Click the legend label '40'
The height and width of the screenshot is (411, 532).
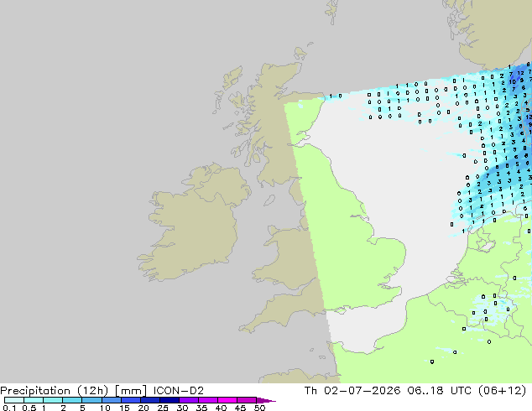(x=221, y=408)
